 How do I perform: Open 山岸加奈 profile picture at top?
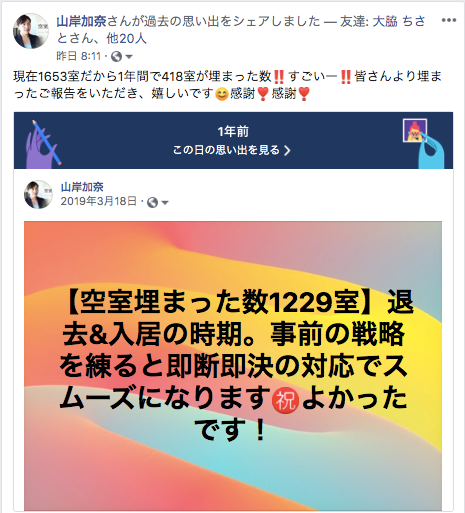(31, 31)
